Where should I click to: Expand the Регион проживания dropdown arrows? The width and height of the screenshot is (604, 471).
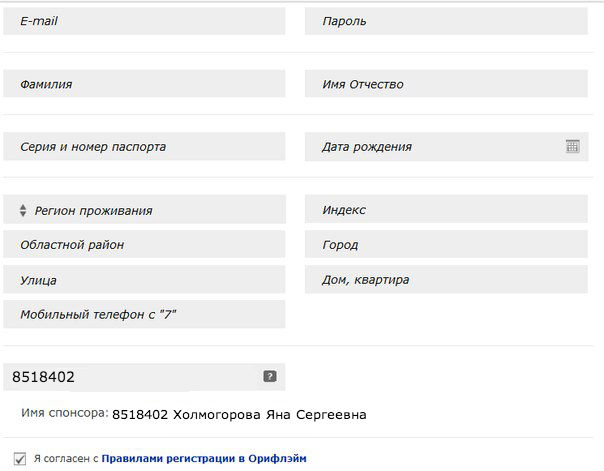[x=23, y=210]
